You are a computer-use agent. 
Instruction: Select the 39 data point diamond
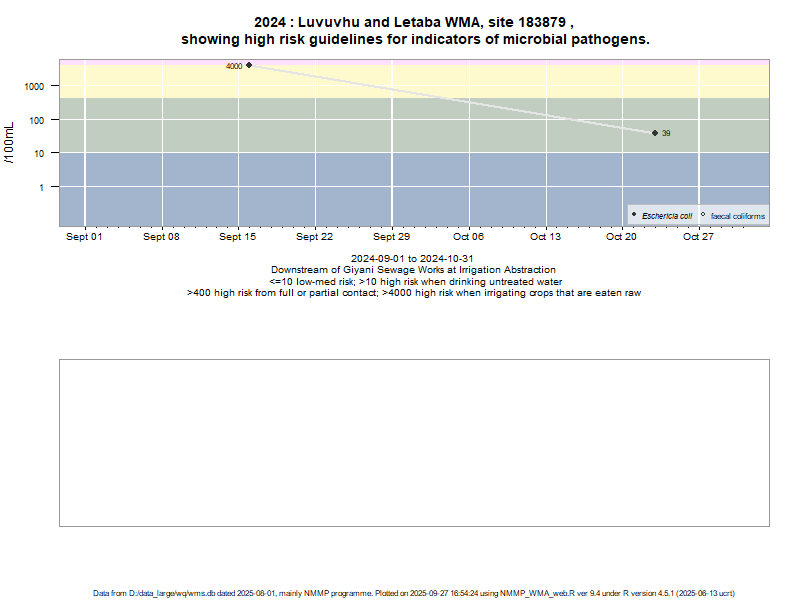point(655,133)
